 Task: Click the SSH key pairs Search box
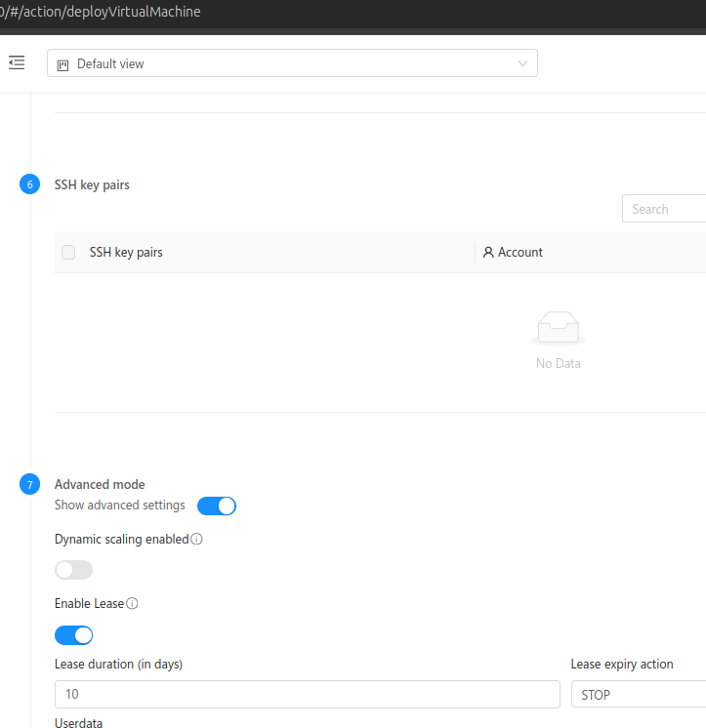coord(664,209)
